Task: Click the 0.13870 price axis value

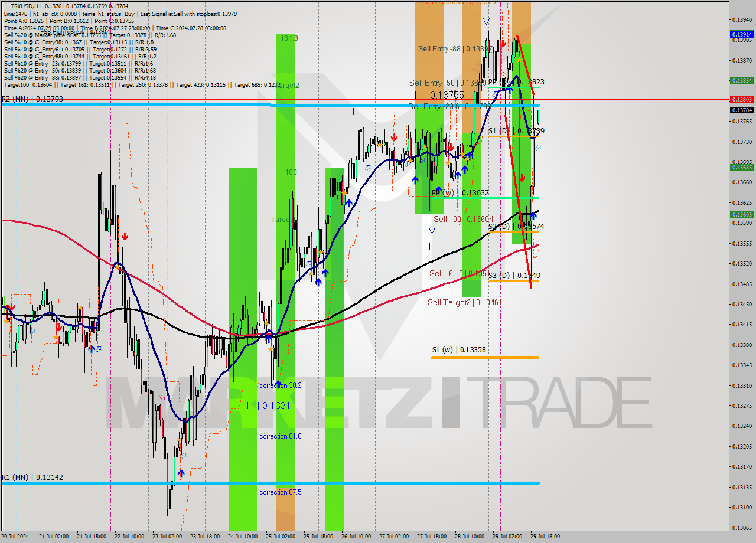Action: click(x=742, y=61)
